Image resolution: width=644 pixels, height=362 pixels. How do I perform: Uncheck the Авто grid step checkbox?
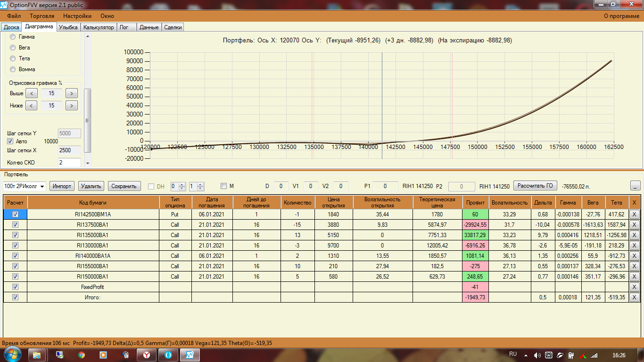click(10, 141)
